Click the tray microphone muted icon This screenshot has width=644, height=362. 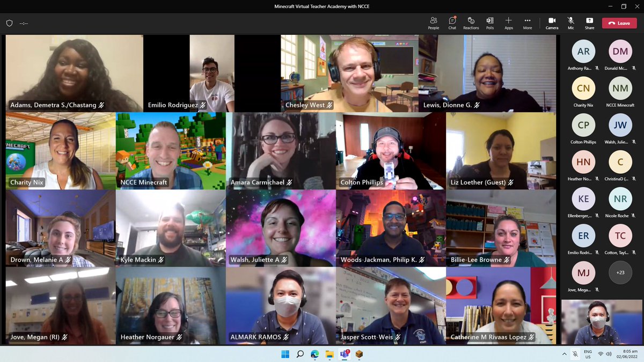pyautogui.click(x=575, y=354)
